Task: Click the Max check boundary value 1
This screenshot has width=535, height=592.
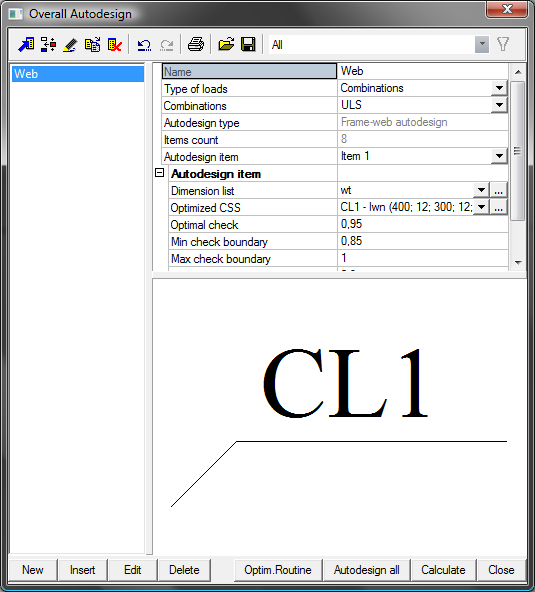Action: pyautogui.click(x=422, y=258)
